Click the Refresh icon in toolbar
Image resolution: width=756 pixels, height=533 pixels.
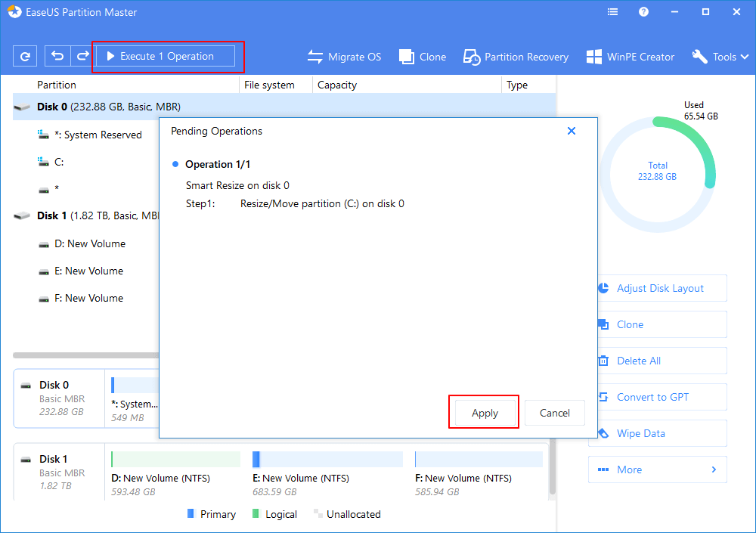(25, 57)
